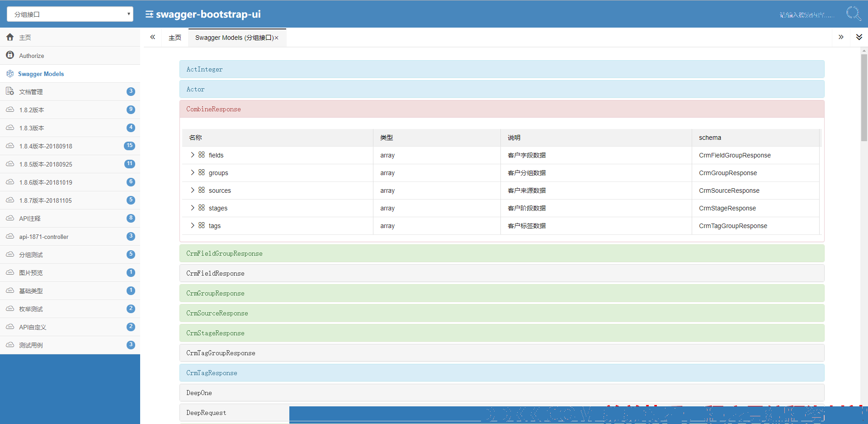
Task: Click the cloud icon for 1.8.4版本-20180918
Action: tap(10, 146)
